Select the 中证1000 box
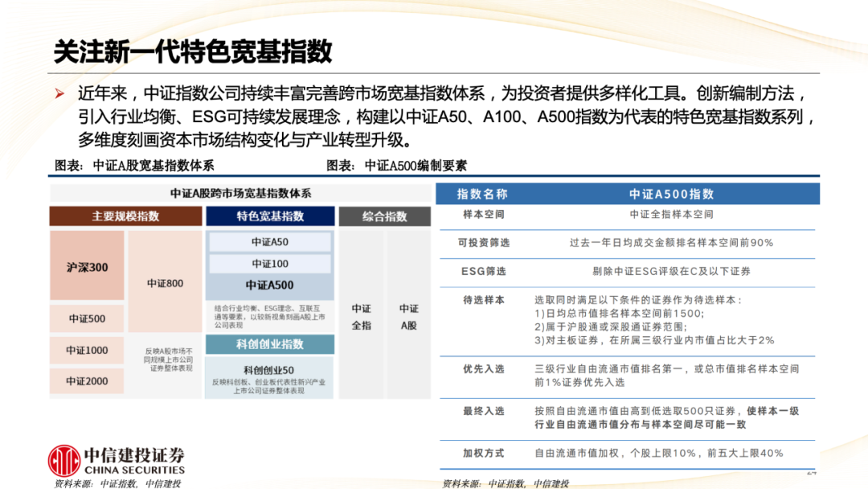868x489 pixels. point(87,350)
